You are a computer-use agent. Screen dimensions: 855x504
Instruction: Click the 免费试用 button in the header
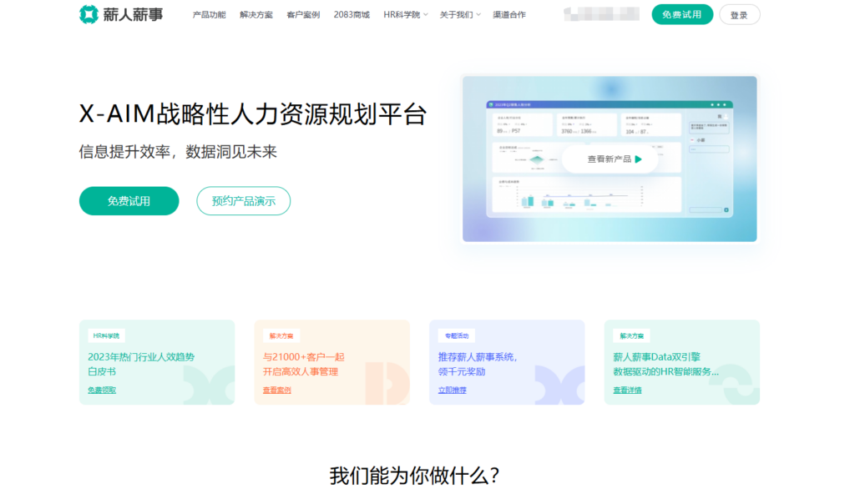click(681, 14)
